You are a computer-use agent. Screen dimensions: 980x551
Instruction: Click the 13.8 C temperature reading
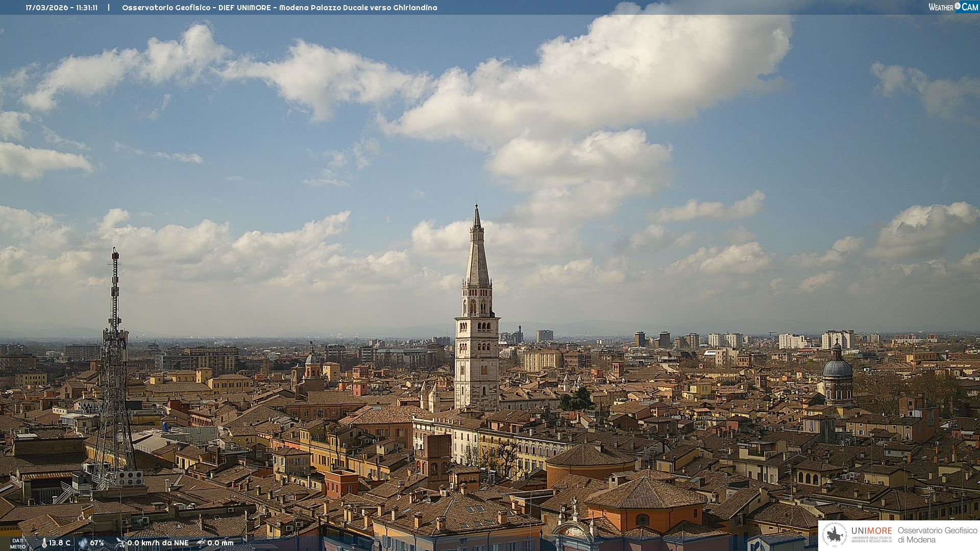[60, 543]
